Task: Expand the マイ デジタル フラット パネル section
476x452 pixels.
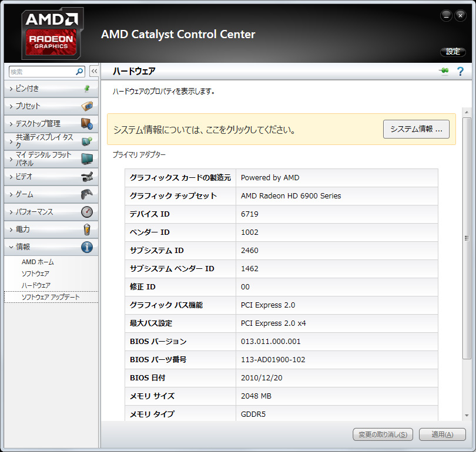Action: [x=51, y=159]
